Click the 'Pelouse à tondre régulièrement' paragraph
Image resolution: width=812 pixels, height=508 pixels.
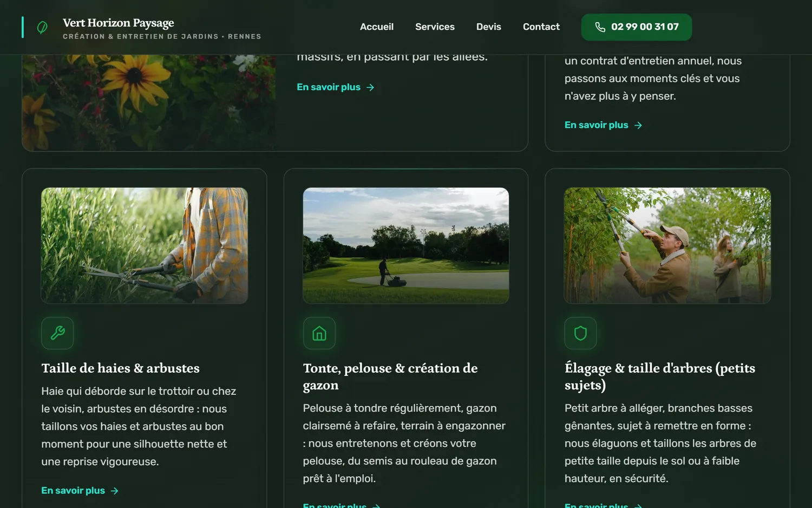coord(404,443)
